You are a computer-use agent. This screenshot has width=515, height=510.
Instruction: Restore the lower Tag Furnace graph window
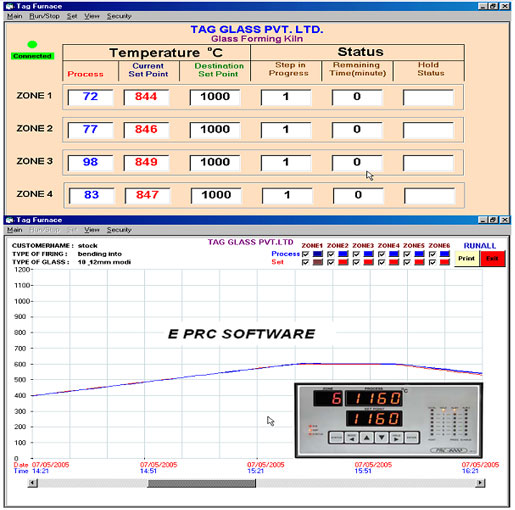494,220
